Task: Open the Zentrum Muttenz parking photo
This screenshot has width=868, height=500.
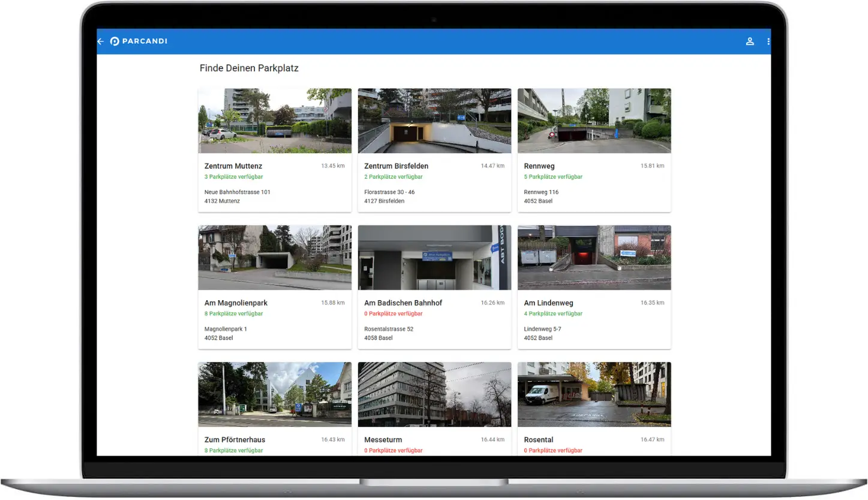Action: pyautogui.click(x=275, y=121)
